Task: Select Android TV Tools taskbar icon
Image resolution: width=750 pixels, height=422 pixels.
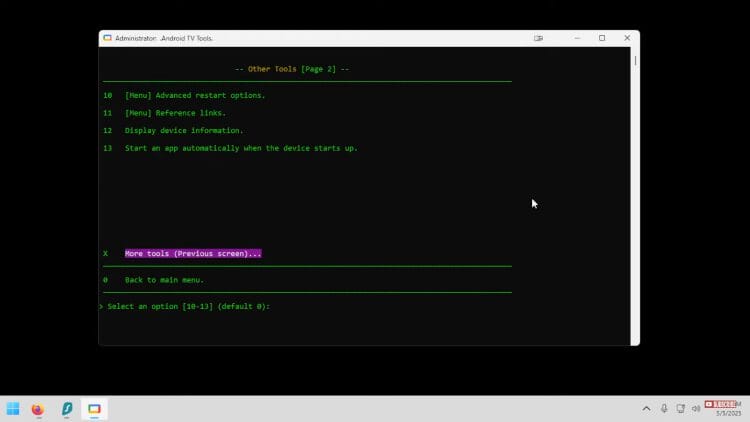Action: (x=94, y=409)
